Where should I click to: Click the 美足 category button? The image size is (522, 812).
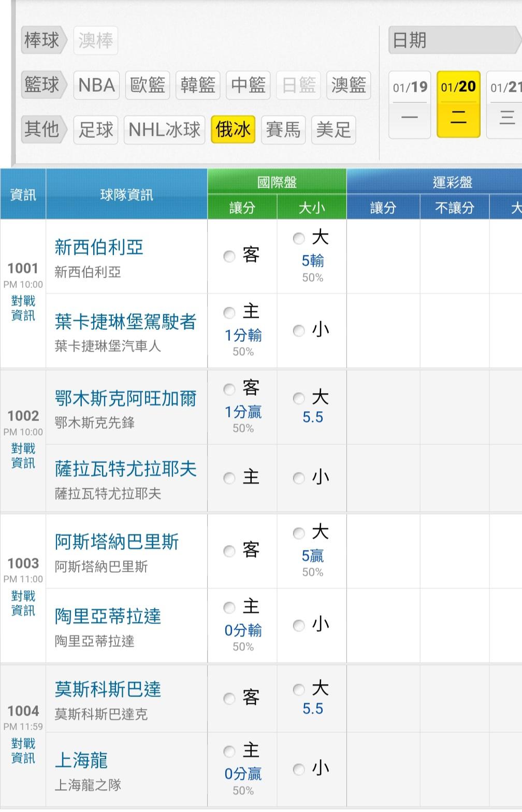point(334,129)
